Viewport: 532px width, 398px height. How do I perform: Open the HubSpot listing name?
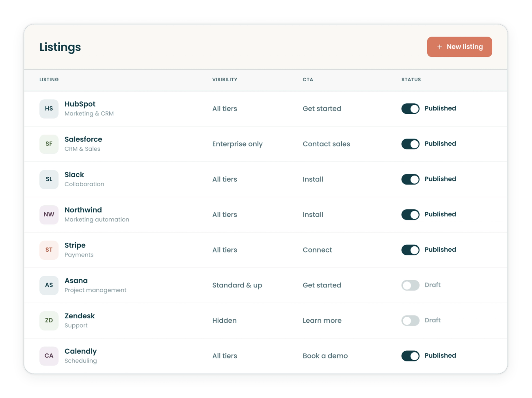[x=80, y=104]
